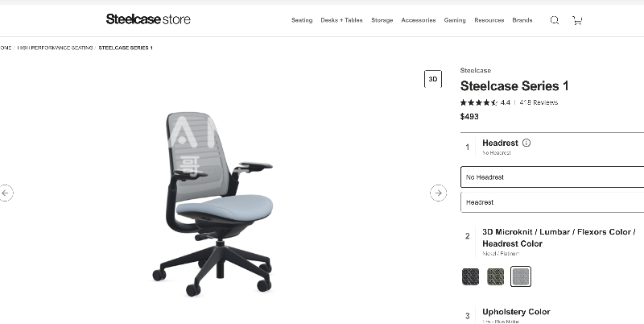Image resolution: width=644 pixels, height=324 pixels.
Task: Choose the black microknit color swatch
Action: (x=471, y=276)
